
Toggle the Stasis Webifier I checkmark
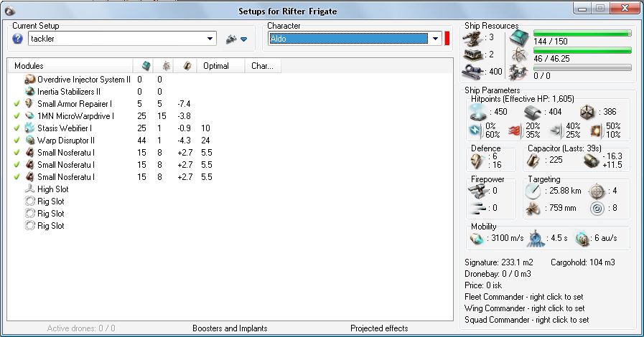point(17,128)
